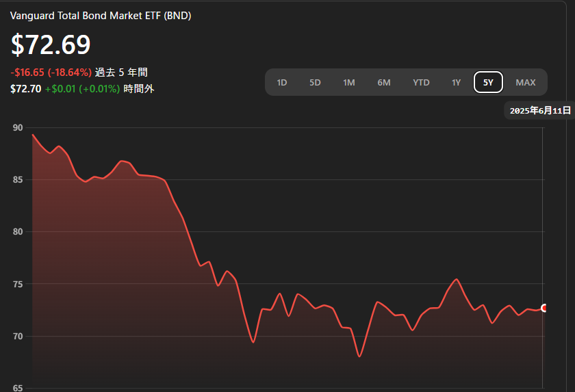
Task: Show the 6M chart range
Action: pyautogui.click(x=384, y=82)
